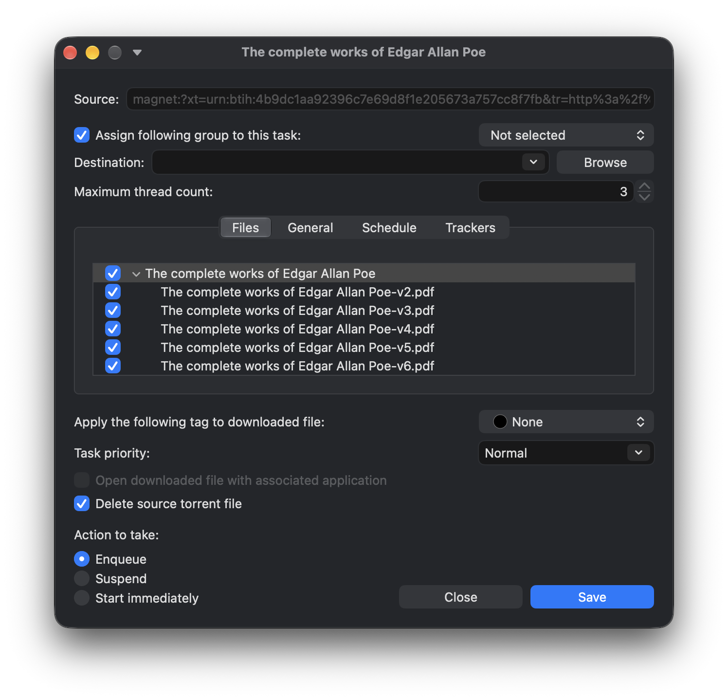Click the Browse button for destination

click(x=605, y=162)
